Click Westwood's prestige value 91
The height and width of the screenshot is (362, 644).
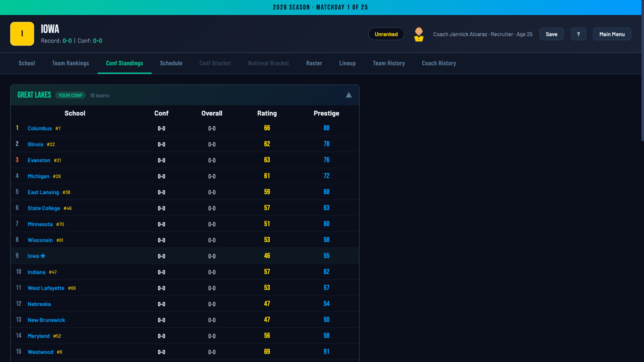coord(326,352)
